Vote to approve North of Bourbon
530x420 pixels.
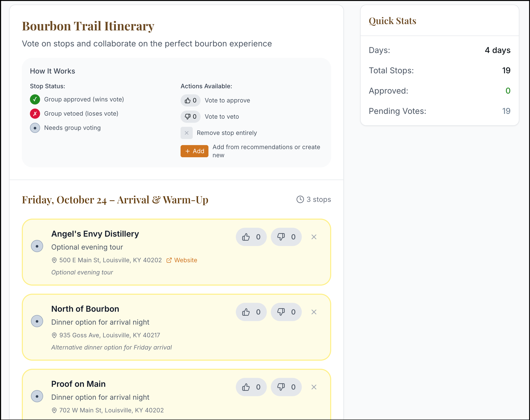click(251, 312)
